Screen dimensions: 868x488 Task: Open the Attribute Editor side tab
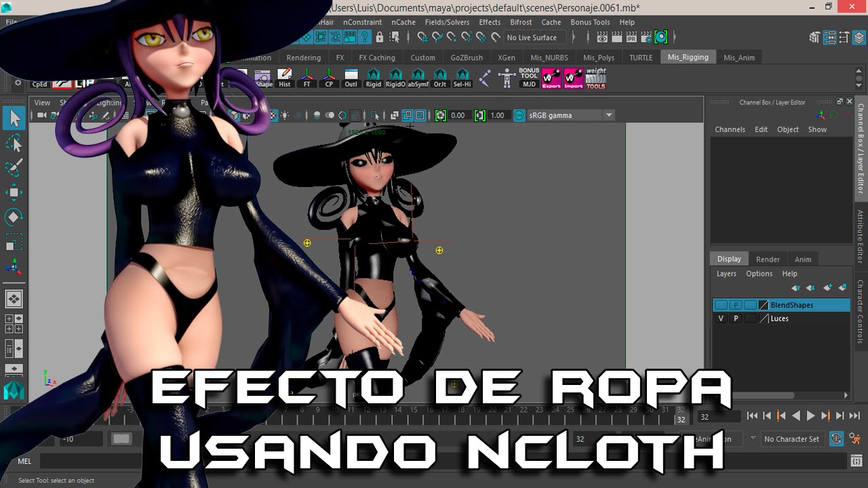tap(861, 236)
